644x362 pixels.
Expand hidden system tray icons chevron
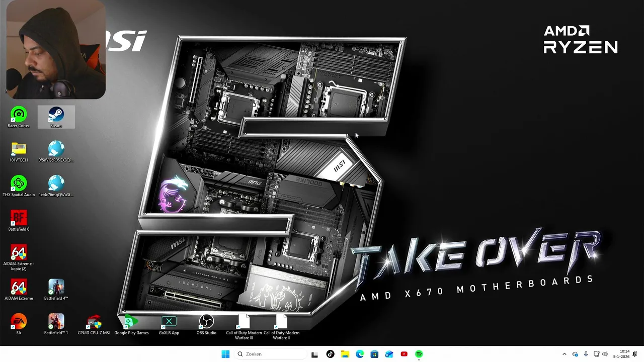tap(564, 354)
